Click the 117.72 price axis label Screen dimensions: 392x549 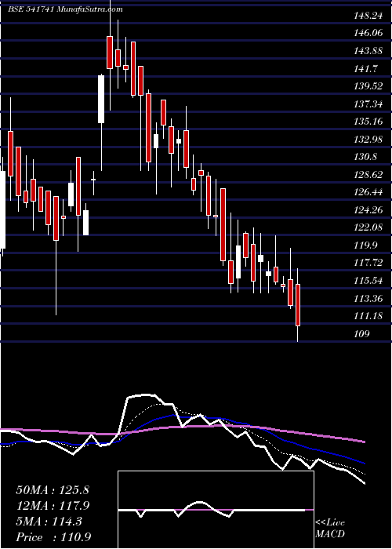[x=367, y=263]
